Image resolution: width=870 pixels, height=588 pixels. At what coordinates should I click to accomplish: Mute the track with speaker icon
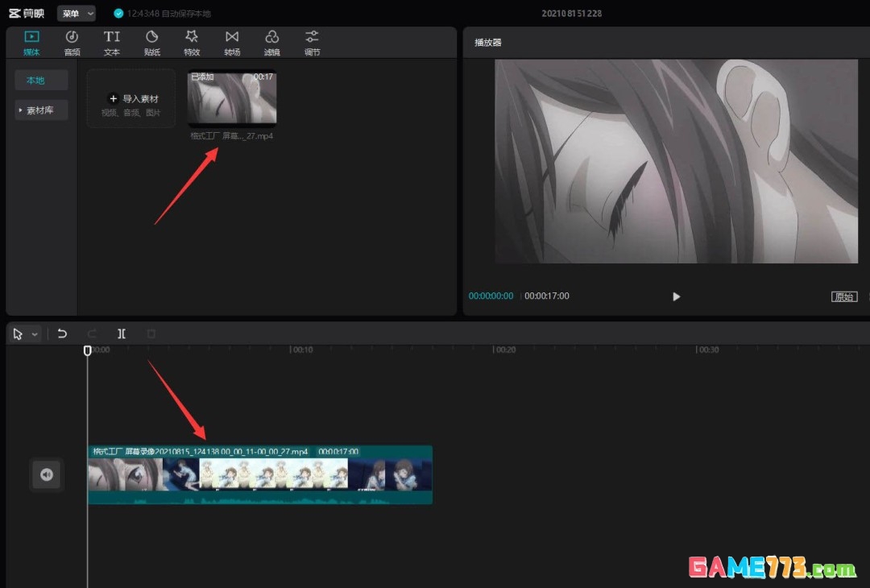[x=47, y=474]
